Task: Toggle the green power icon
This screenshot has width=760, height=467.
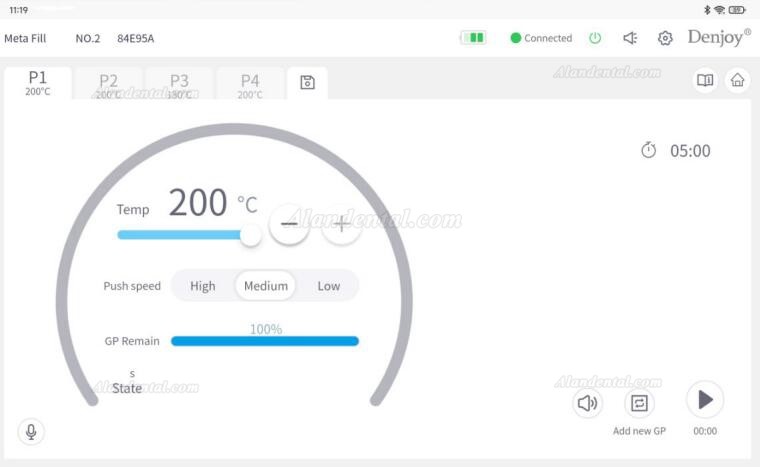Action: 595,38
